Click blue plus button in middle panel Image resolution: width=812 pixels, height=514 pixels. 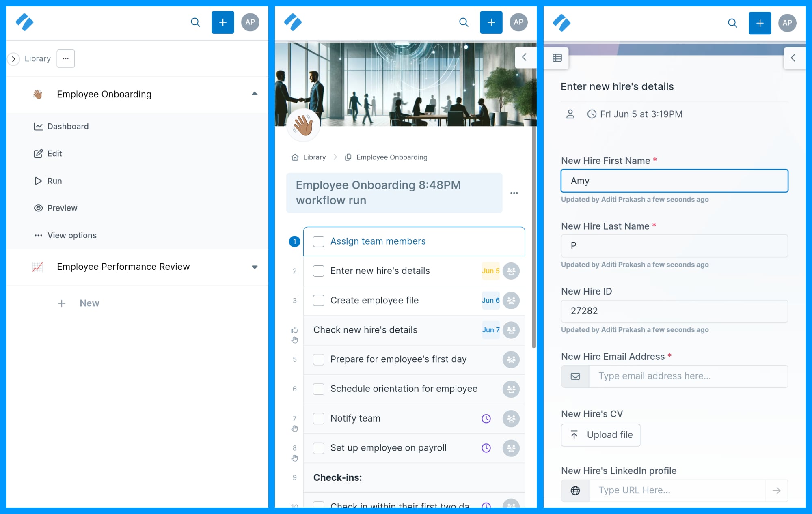coord(491,22)
